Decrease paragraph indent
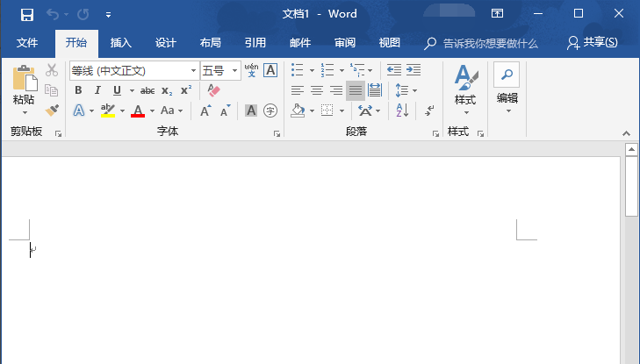This screenshot has height=364, width=640. (x=394, y=70)
